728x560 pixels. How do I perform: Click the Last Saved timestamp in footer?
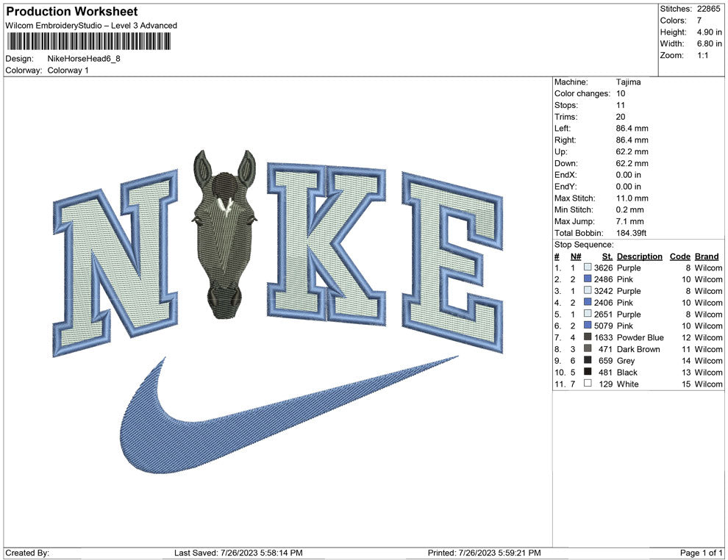click(x=238, y=553)
